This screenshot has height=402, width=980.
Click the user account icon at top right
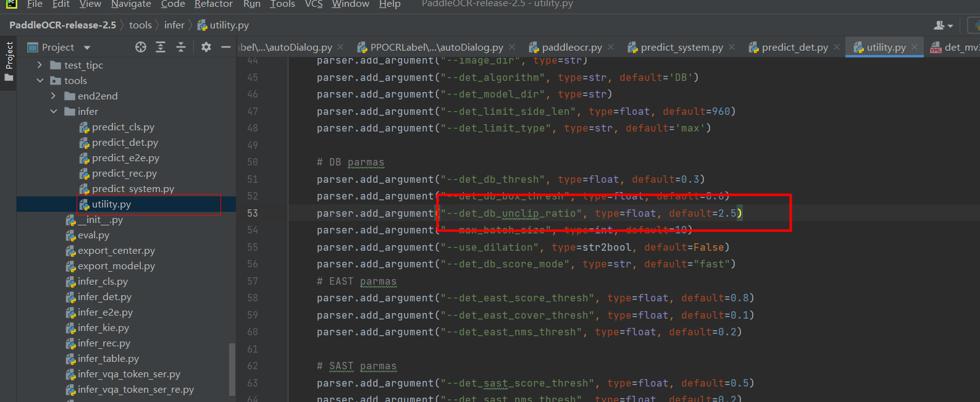click(x=943, y=25)
